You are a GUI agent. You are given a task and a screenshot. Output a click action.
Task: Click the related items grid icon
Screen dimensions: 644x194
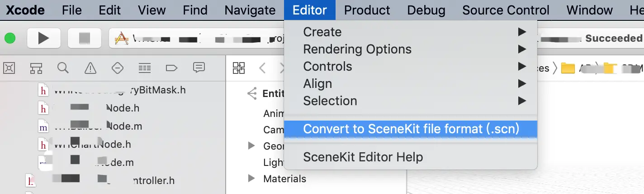[239, 68]
